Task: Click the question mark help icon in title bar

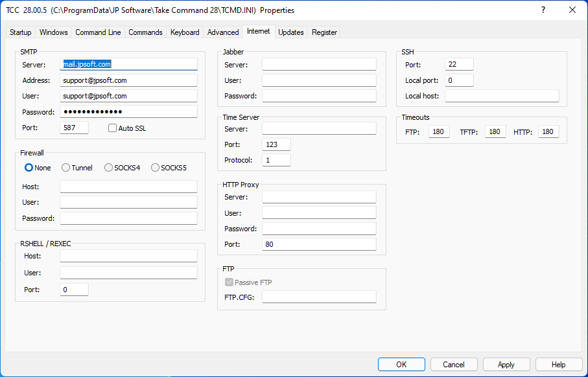Action: (543, 10)
